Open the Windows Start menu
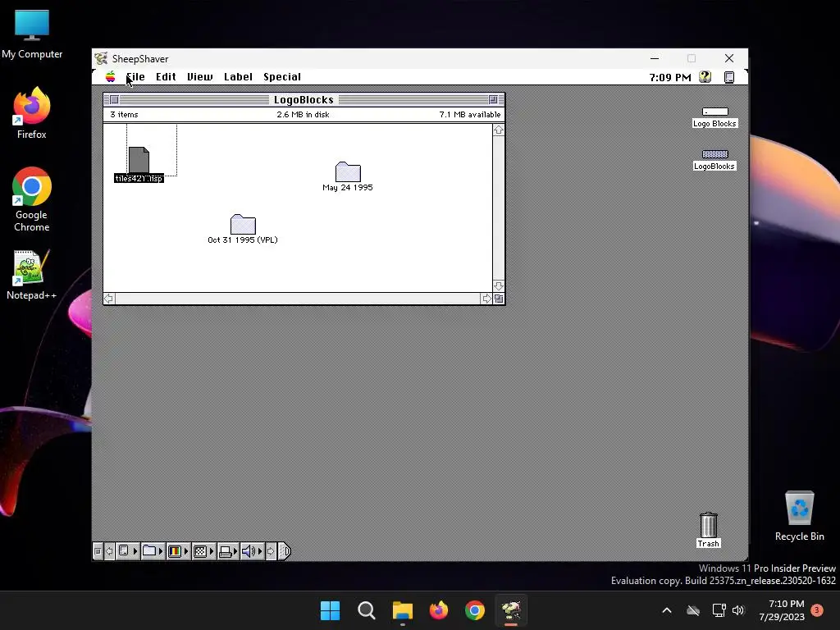The width and height of the screenshot is (840, 630). (x=330, y=610)
